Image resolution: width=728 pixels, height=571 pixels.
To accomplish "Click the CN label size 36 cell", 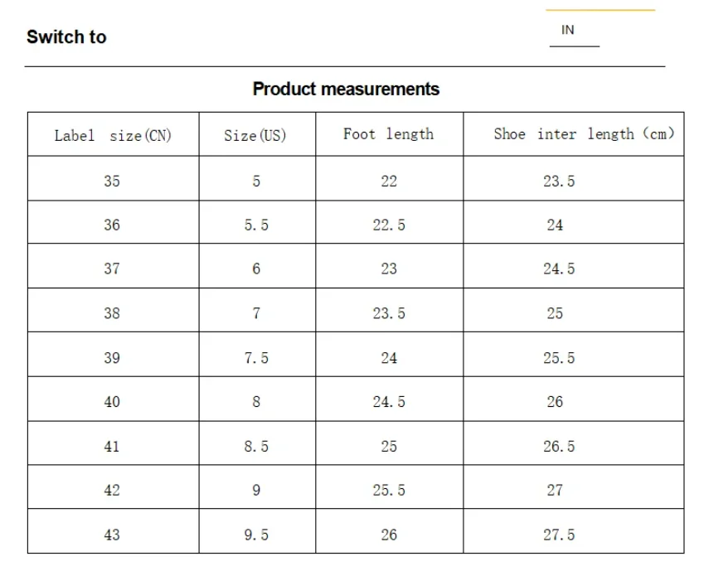I will pyautogui.click(x=112, y=225).
